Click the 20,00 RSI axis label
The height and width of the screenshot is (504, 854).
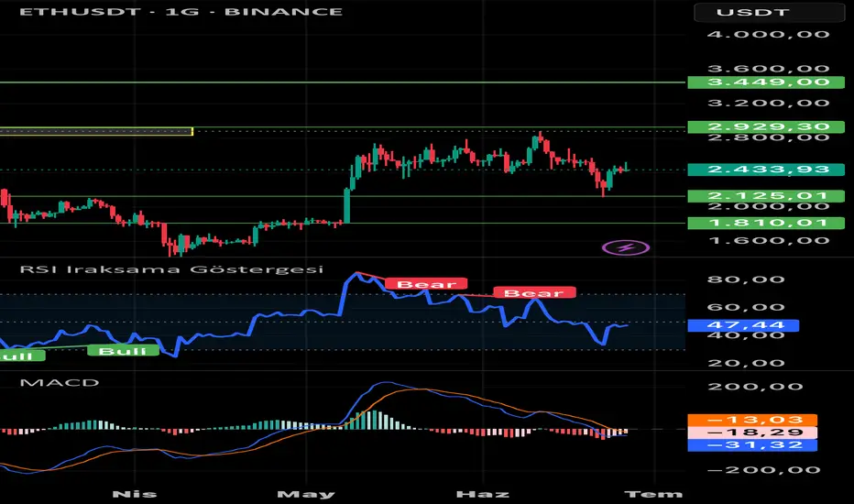[x=746, y=363]
